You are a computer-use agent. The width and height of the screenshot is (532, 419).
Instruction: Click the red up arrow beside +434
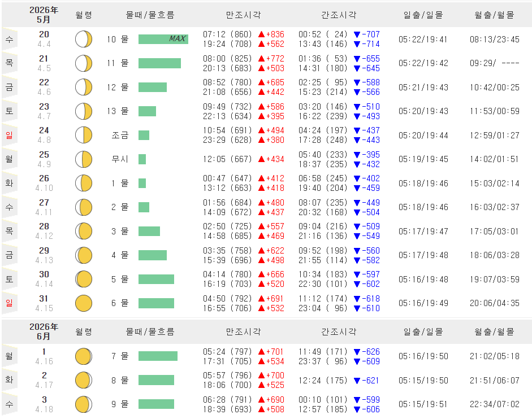pyautogui.click(x=261, y=159)
